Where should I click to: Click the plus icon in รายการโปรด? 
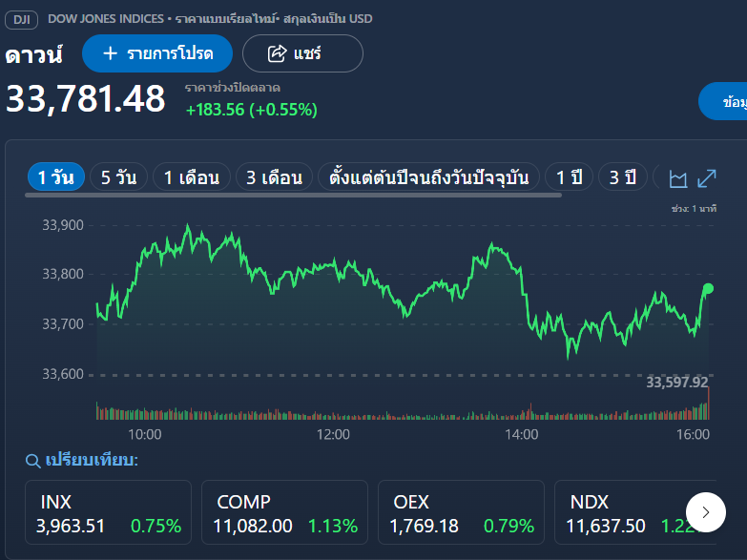pos(110,53)
